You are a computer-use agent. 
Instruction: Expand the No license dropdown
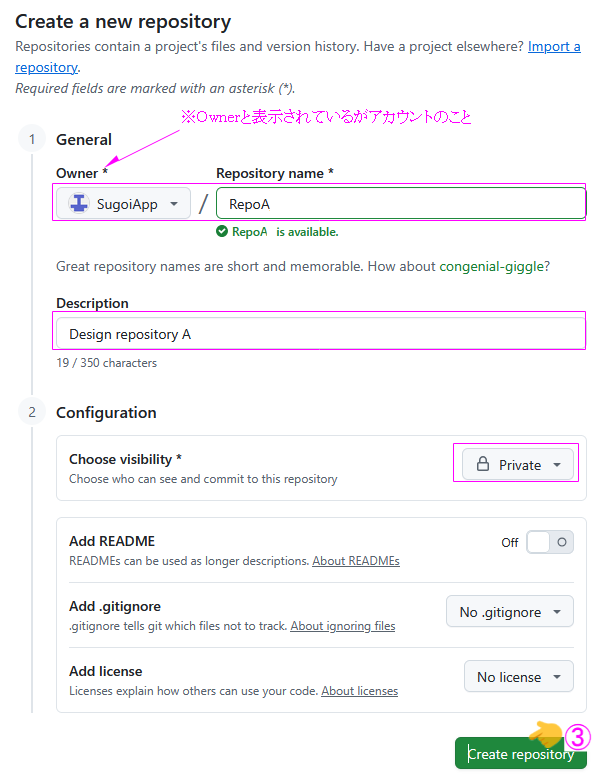click(x=518, y=677)
